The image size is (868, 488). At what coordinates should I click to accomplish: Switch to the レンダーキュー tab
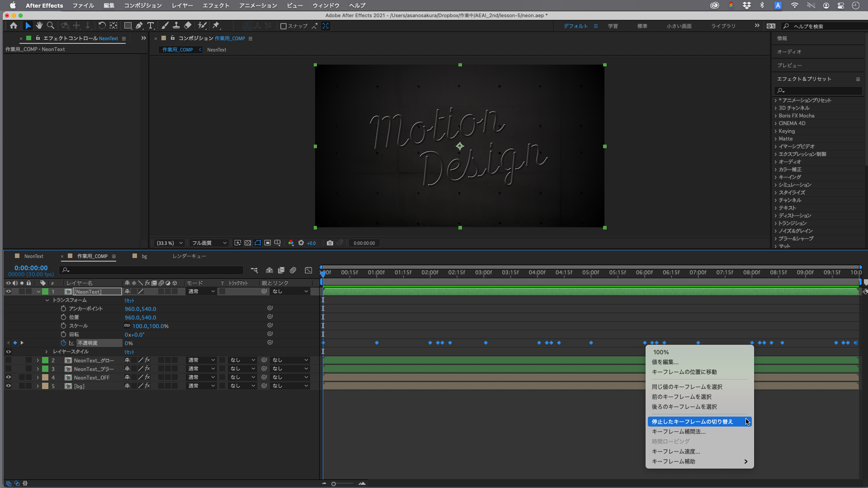189,256
